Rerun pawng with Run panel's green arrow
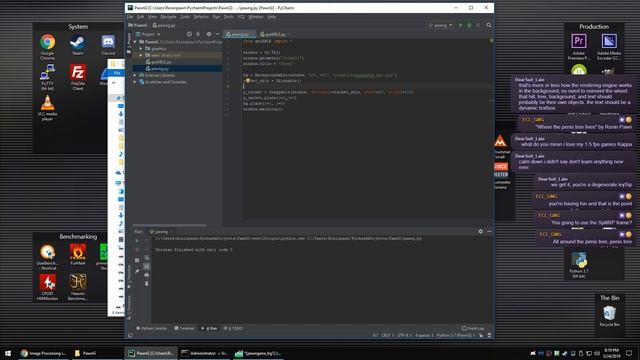This screenshot has height=360, width=640. click(x=137, y=240)
